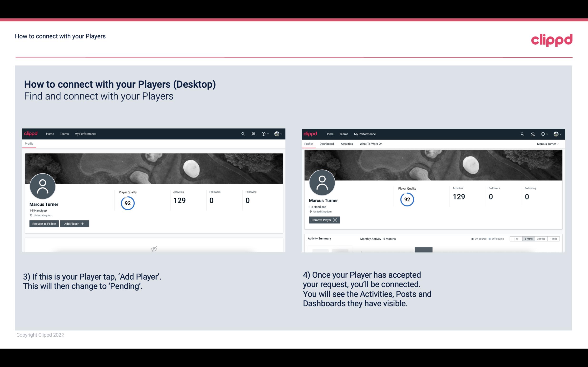Image resolution: width=588 pixels, height=367 pixels.
Task: Click the Clippd logo in right screenshot
Action: (311, 134)
